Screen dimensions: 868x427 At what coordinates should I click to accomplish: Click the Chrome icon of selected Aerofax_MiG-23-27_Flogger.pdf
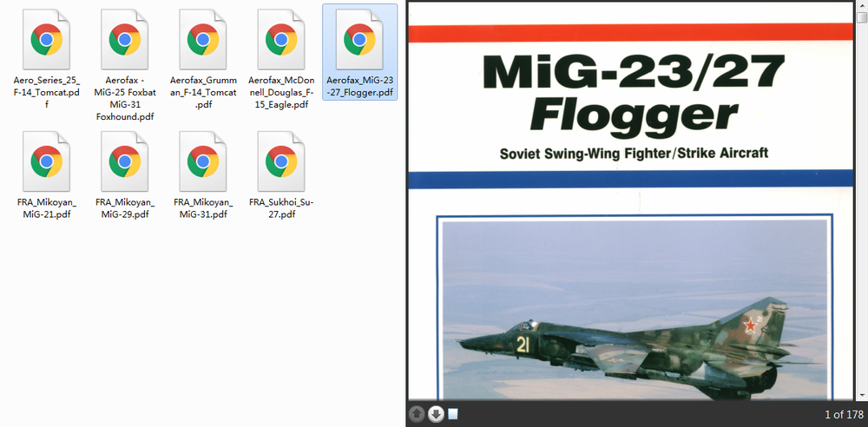pos(359,39)
